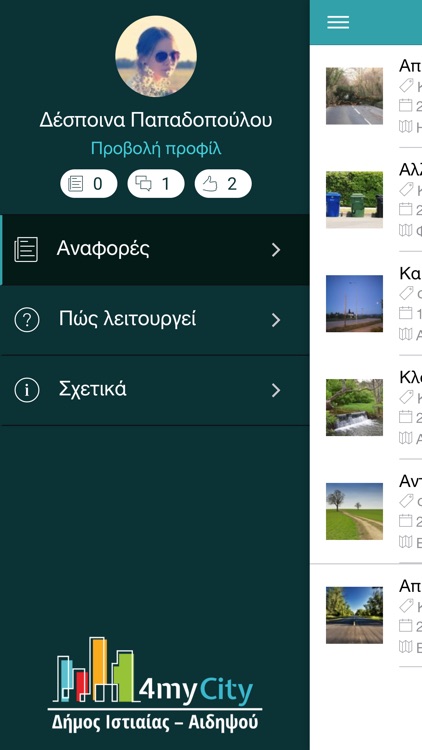The image size is (422, 750).
Task: Click the calendar icon in waterfall report
Action: 406,417
